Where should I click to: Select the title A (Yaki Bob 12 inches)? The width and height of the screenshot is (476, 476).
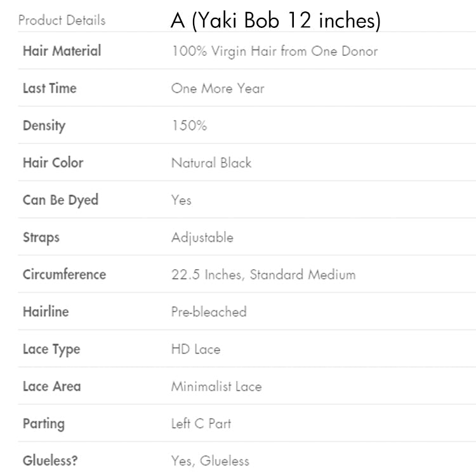pos(275,21)
